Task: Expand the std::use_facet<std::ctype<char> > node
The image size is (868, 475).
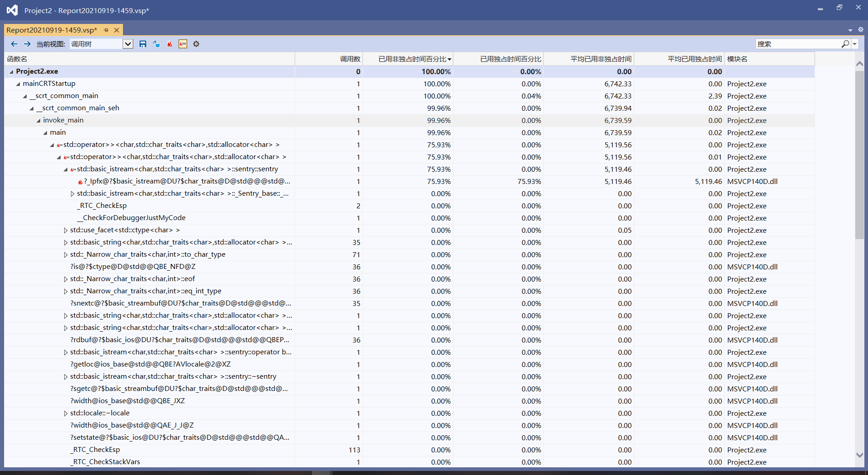Action: pos(66,230)
